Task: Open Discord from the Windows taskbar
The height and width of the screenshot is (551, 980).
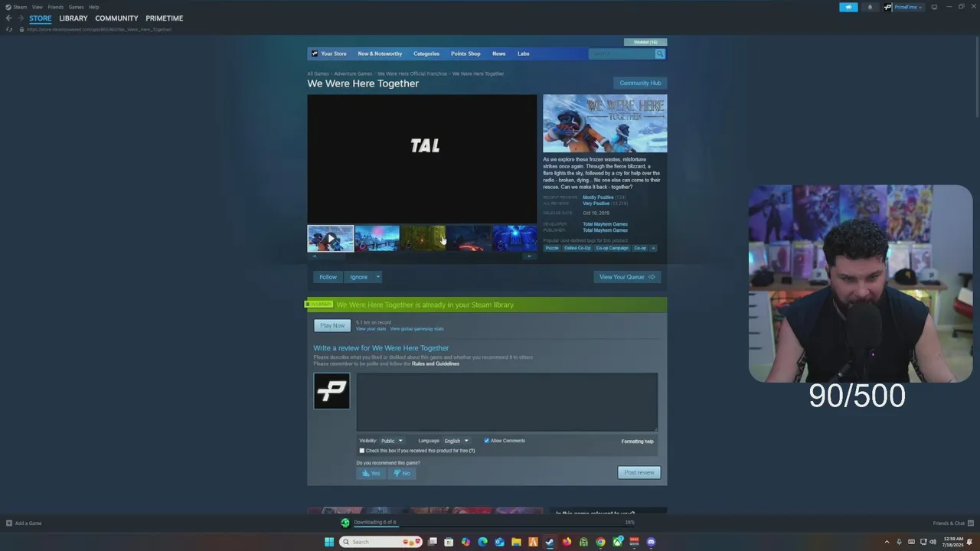Action: pyautogui.click(x=651, y=542)
